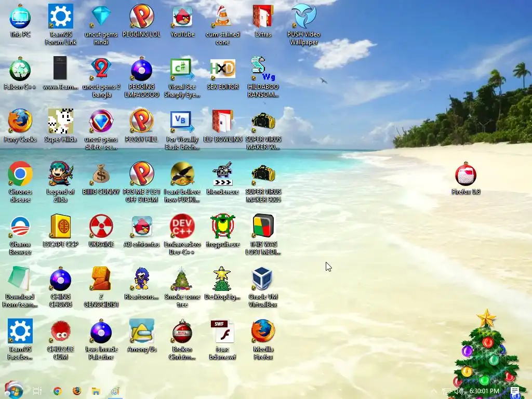Launch the Among Us icon
532x399 pixels.
coord(141,335)
